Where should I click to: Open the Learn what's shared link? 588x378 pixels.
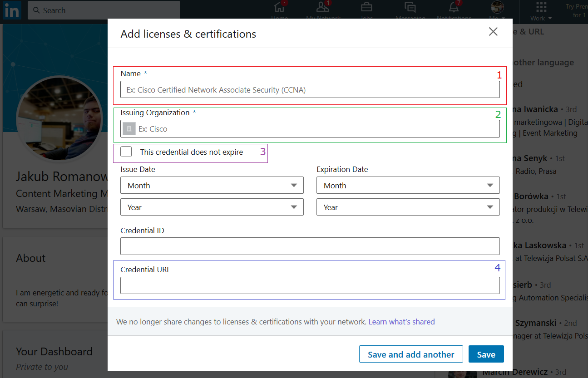[401, 322]
